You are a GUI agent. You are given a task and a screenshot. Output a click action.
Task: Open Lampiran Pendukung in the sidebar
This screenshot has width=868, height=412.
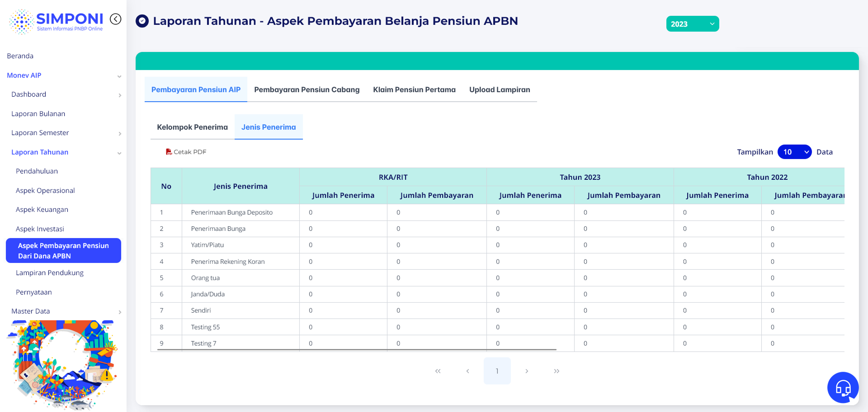(50, 273)
